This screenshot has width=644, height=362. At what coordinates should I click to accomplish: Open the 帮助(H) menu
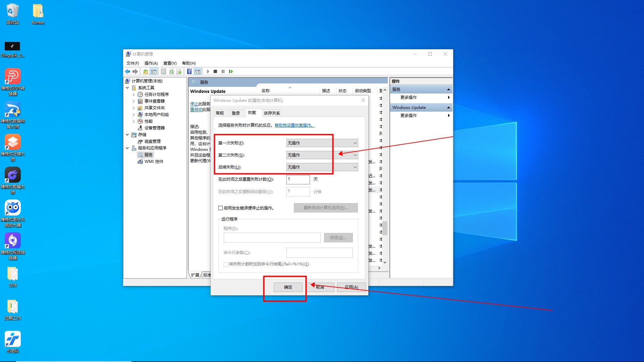pos(189,63)
